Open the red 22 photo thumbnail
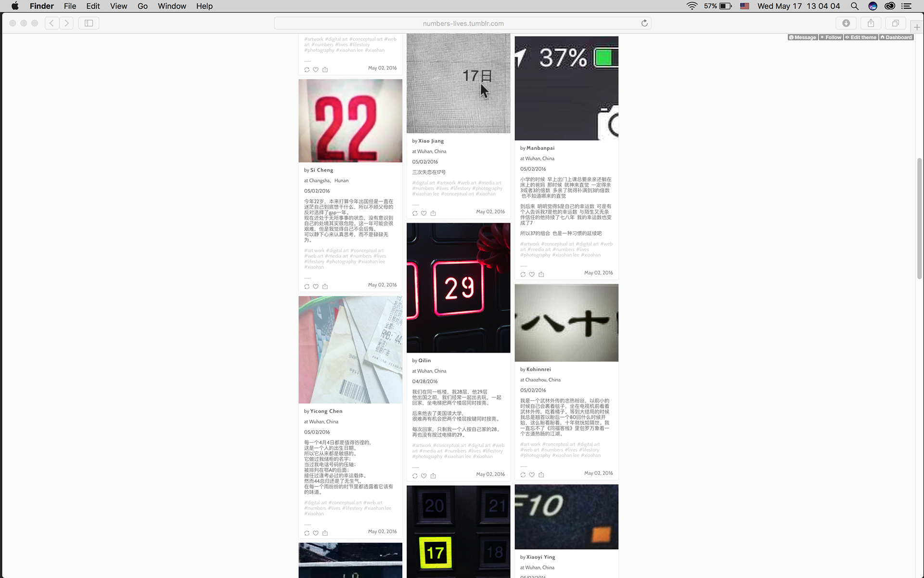The width and height of the screenshot is (924, 578). point(350,121)
